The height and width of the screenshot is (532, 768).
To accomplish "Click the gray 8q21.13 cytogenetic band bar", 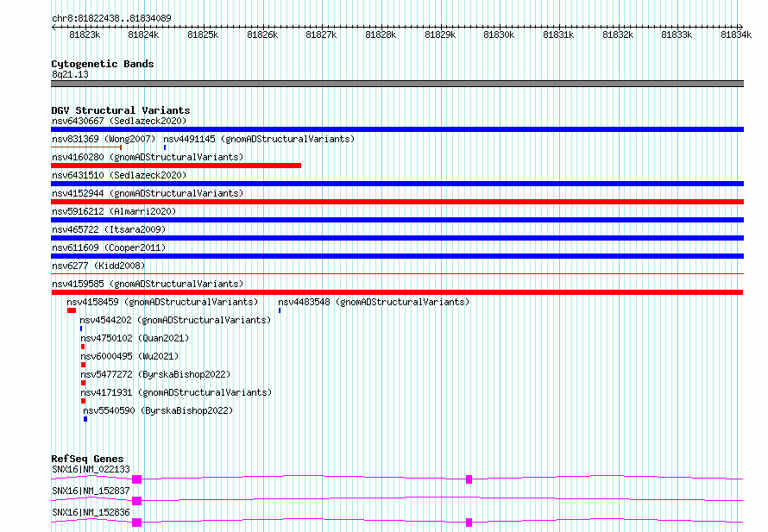I will click(397, 84).
